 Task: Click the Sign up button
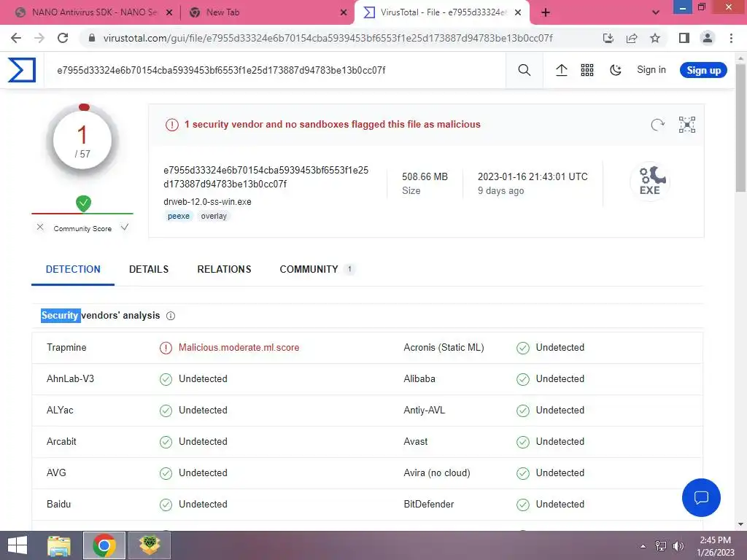pos(703,71)
